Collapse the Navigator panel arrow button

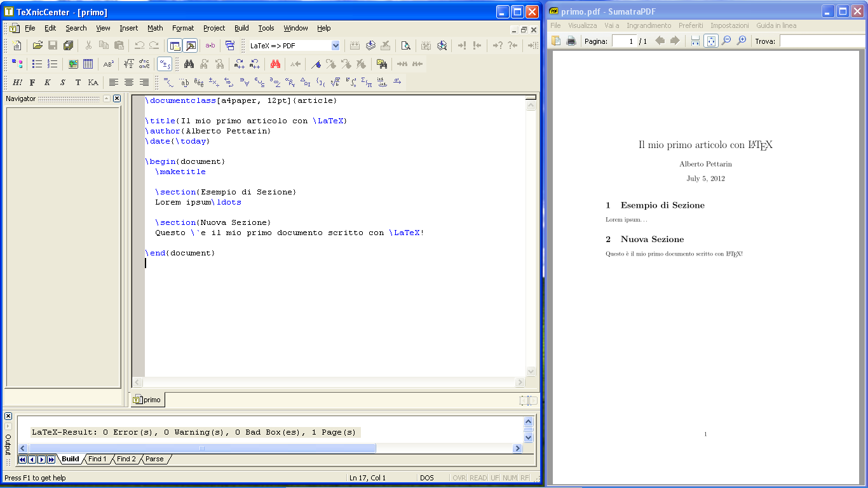click(x=107, y=98)
